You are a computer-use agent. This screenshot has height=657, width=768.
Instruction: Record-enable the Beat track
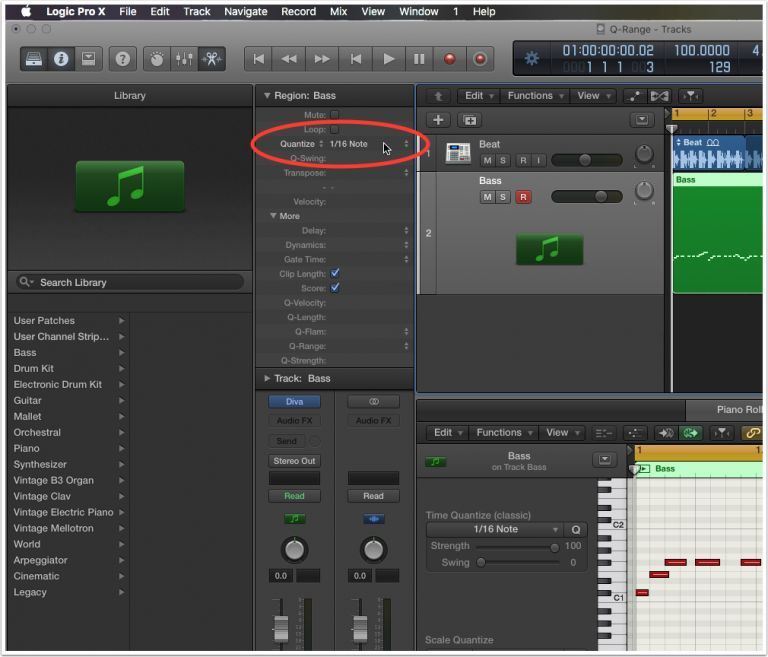pos(523,161)
